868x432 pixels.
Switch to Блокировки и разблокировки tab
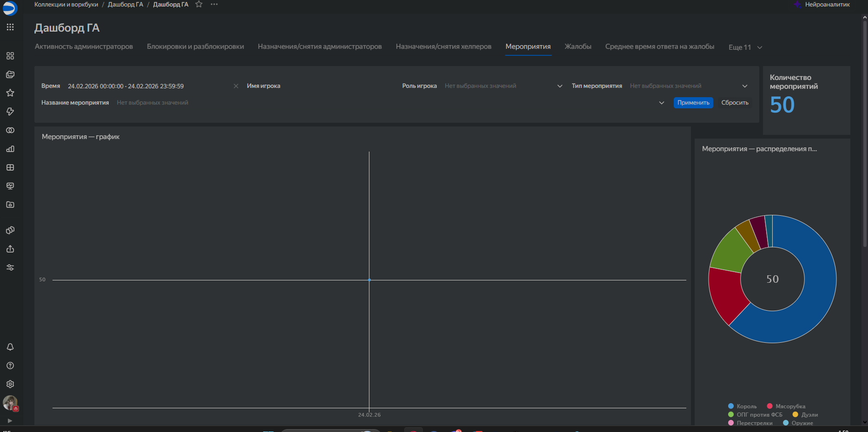coord(195,47)
